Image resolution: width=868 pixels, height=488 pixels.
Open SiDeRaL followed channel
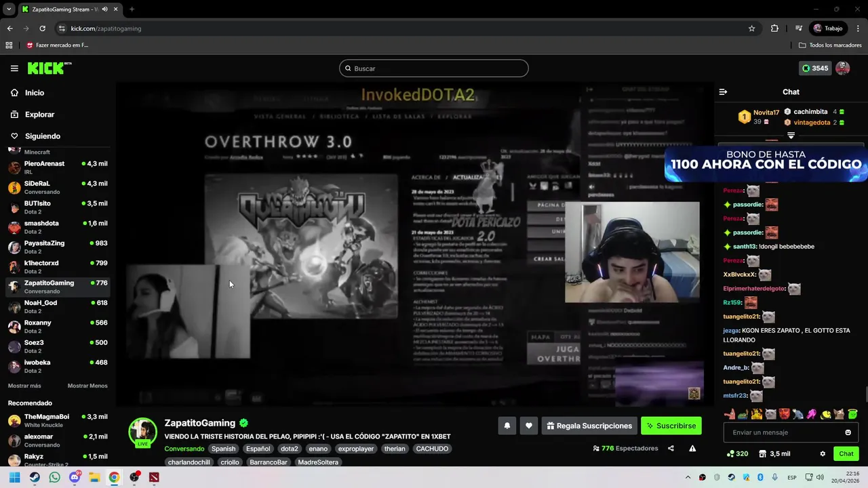point(57,187)
